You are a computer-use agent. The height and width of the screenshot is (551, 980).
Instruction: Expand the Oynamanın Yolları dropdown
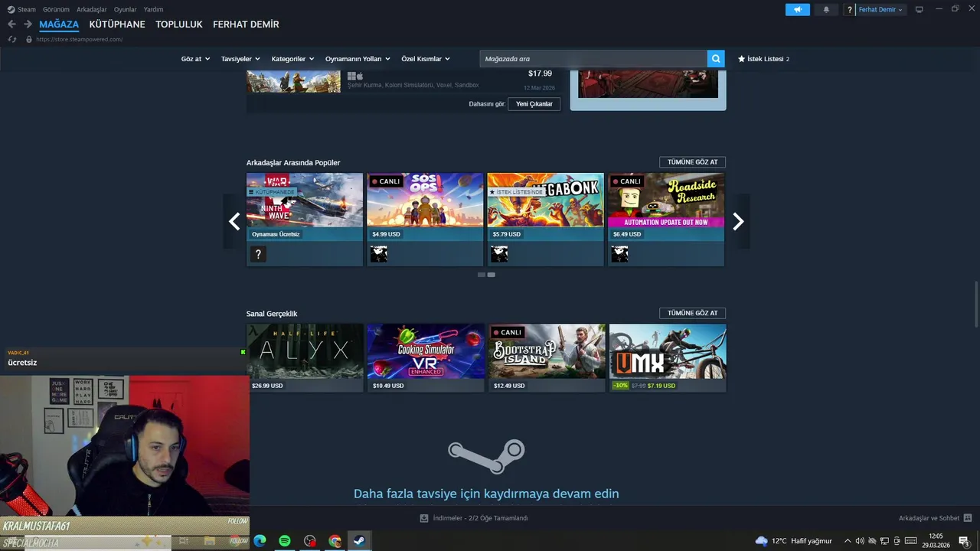(x=358, y=59)
